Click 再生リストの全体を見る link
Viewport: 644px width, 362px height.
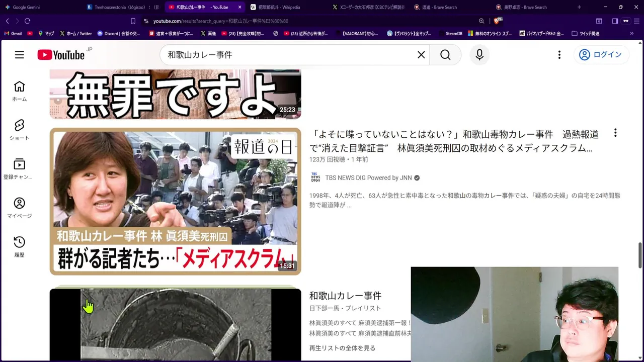tap(342, 348)
